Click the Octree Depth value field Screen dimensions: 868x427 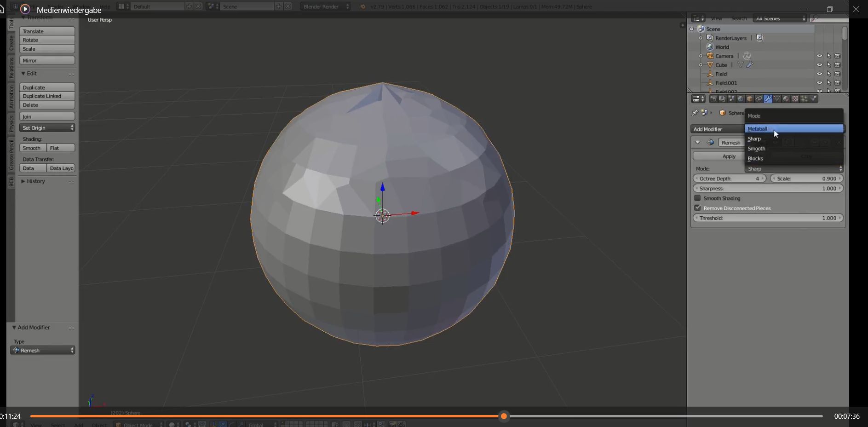click(x=729, y=179)
